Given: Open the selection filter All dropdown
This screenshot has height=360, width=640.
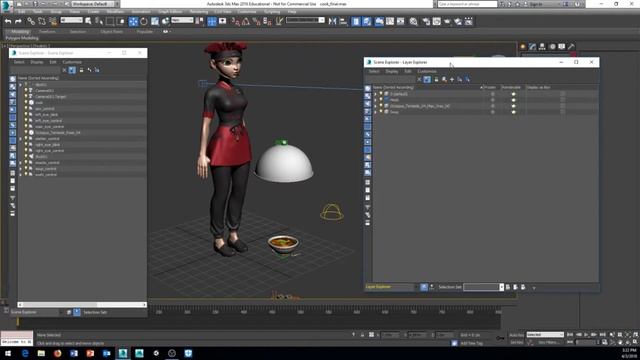Looking at the screenshot, I should [71, 20].
